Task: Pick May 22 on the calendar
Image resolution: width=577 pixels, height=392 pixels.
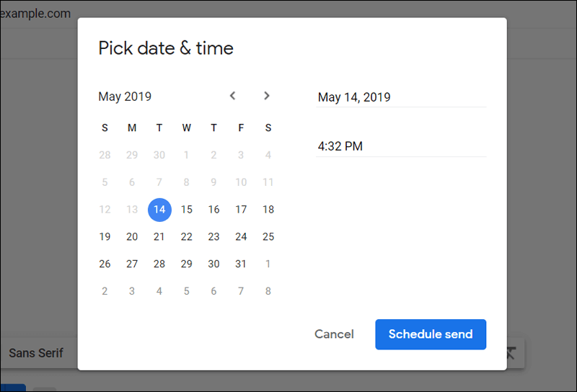Action: tap(187, 236)
